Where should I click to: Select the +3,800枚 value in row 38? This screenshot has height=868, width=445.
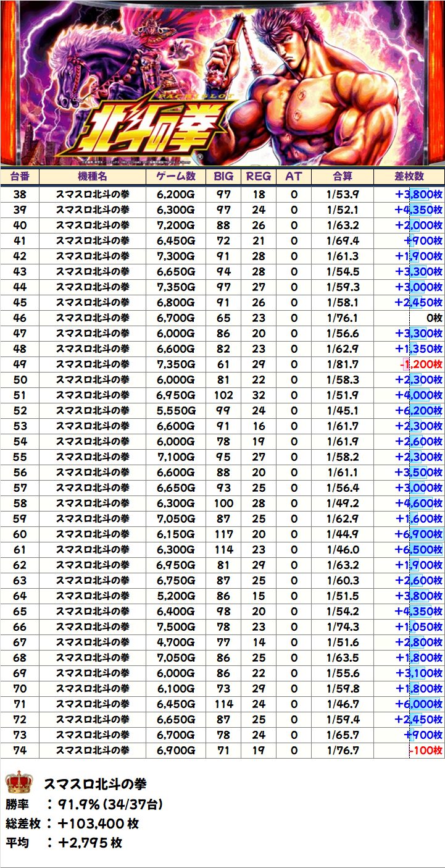pos(419,194)
